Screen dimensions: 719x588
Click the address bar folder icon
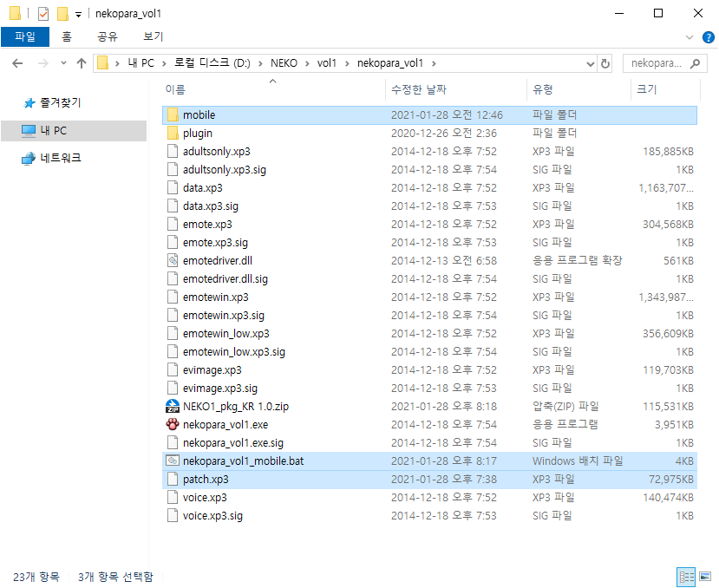103,62
